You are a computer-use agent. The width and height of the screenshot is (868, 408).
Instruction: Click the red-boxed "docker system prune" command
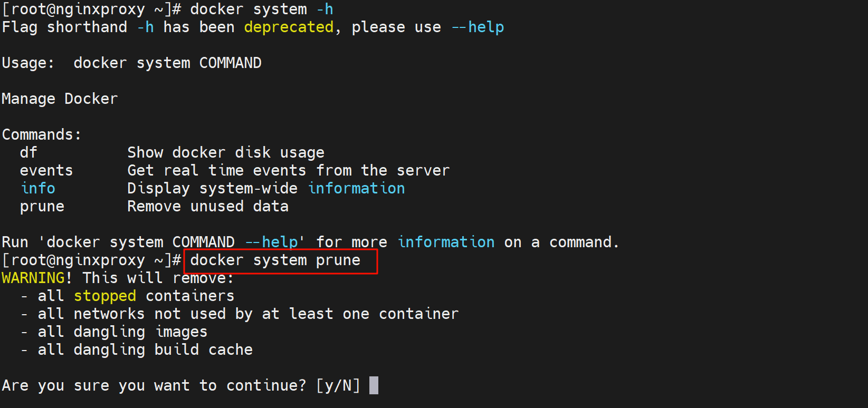click(275, 260)
